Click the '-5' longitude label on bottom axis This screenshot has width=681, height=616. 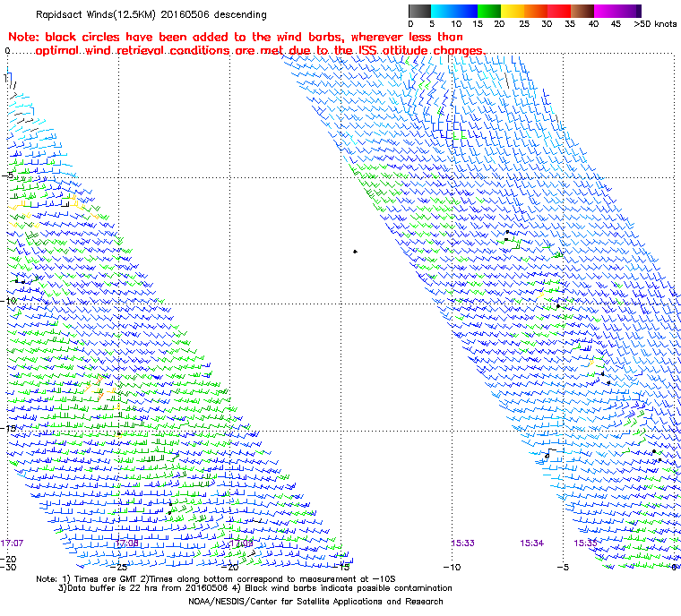[564, 567]
